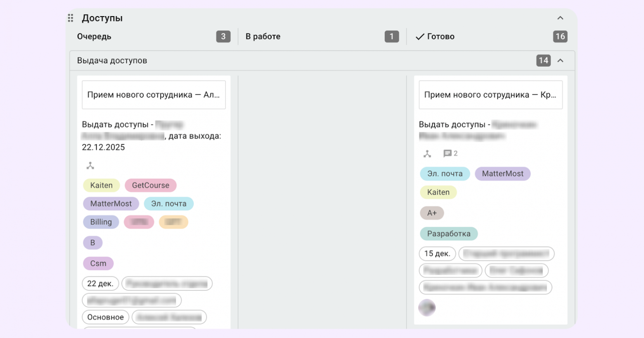
Task: Click the subtasks icon on left card
Action: pyautogui.click(x=90, y=166)
